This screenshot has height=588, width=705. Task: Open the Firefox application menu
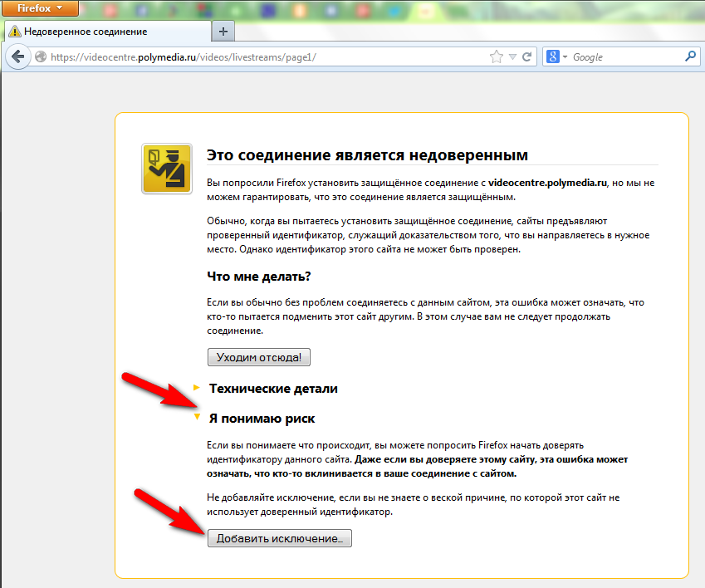pos(40,8)
